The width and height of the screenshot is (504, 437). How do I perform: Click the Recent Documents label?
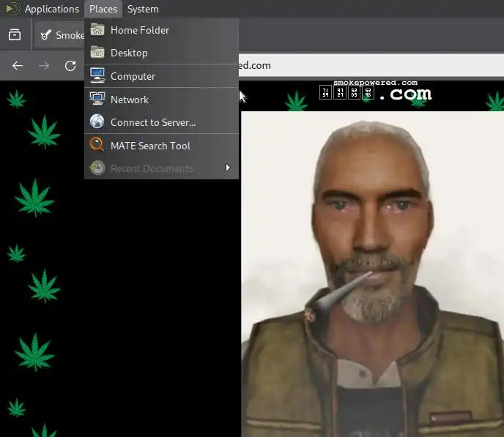[152, 168]
